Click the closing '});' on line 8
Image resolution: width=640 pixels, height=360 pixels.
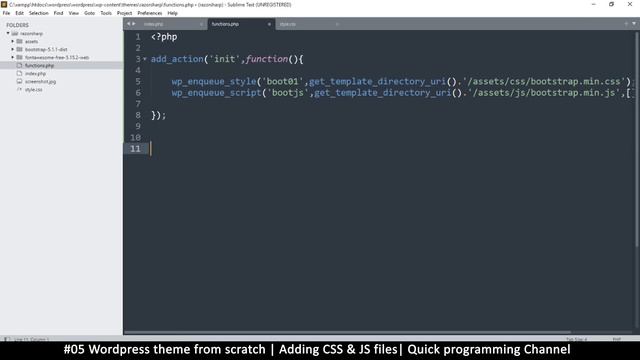158,115
